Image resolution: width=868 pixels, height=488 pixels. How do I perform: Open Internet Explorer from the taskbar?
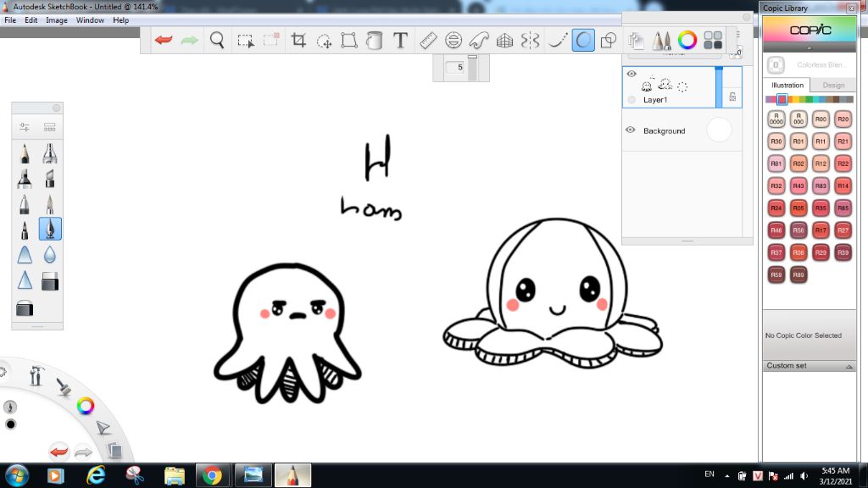(x=95, y=475)
